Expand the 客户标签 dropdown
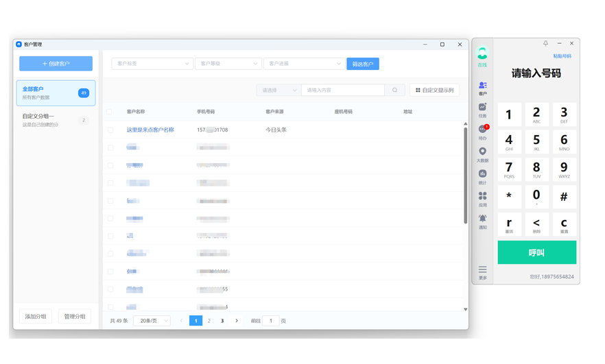 152,64
